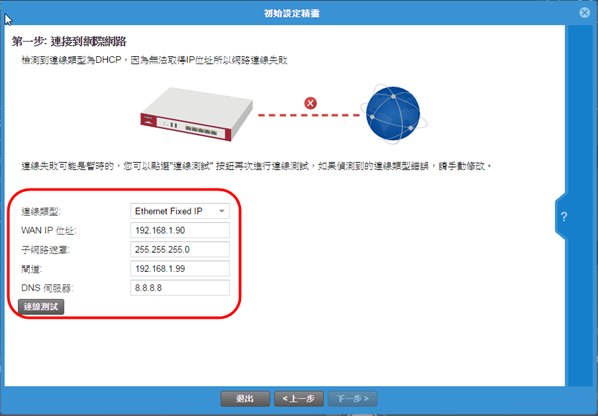598x416 pixels.
Task: Click the red connection failed X icon
Action: click(310, 103)
